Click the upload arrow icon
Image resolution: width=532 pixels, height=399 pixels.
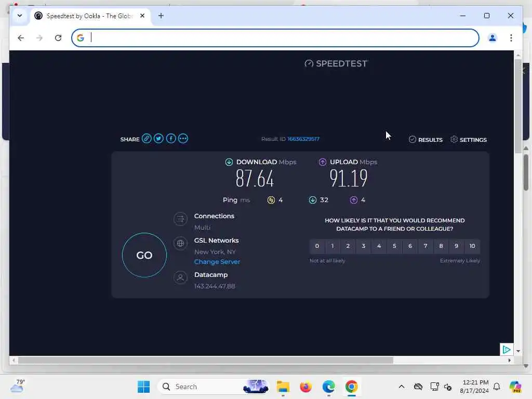pos(322,162)
